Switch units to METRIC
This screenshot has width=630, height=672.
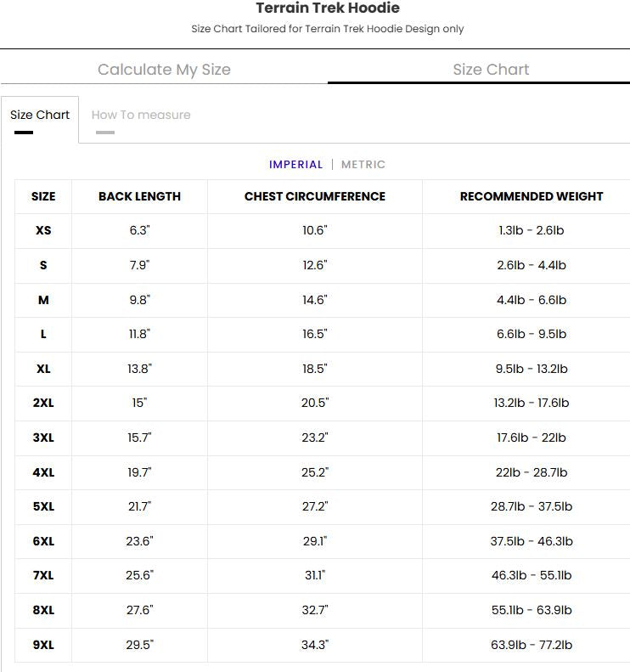click(363, 165)
